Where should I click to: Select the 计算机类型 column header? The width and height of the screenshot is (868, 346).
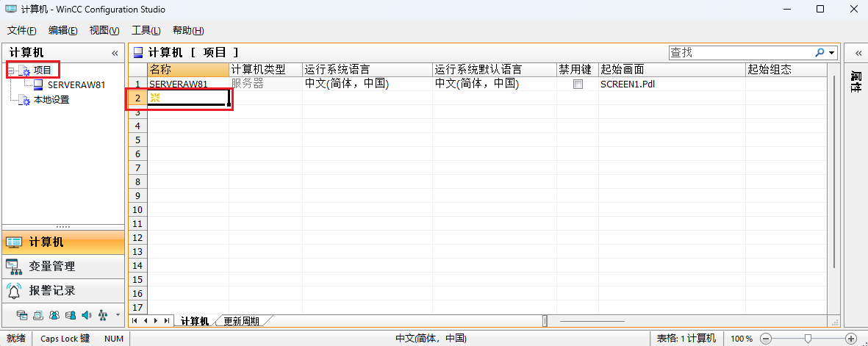point(266,69)
